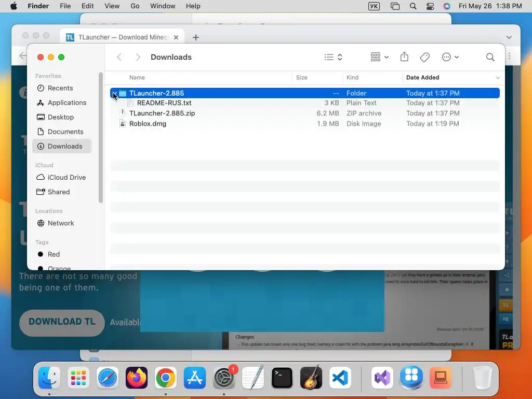Click the keyboard input source indicator

(374, 6)
